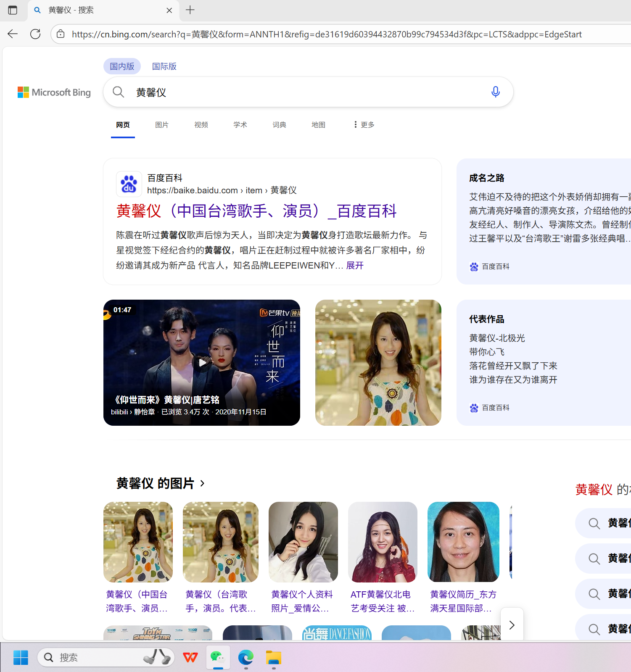Close the 黄馨仪 - 搜索 tab
Screen dimensions: 631x672
(x=169, y=11)
